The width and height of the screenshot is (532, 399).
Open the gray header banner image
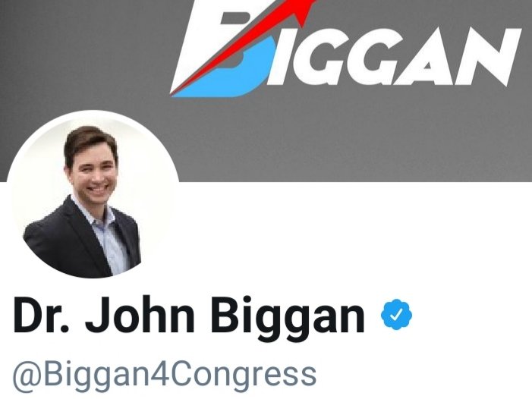coord(266,91)
